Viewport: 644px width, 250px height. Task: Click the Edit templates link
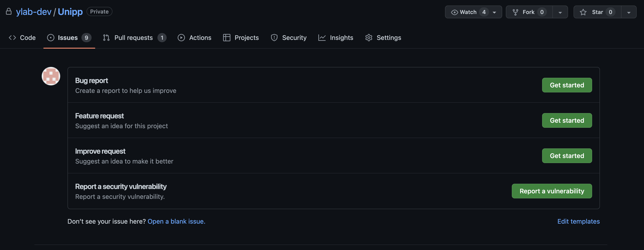coord(578,221)
